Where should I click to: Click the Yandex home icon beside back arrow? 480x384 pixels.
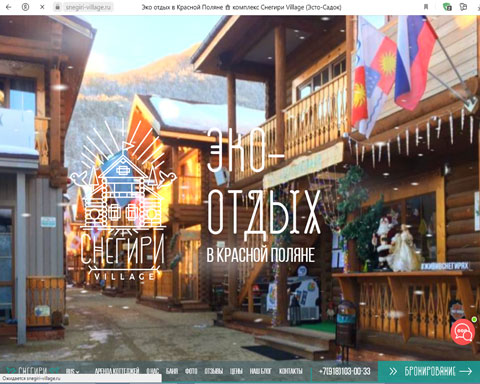point(25,7)
